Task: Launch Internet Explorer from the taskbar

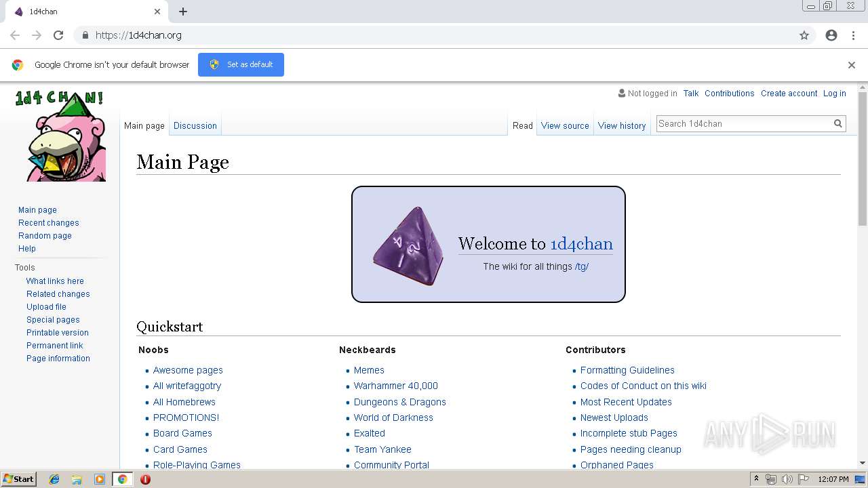Action: point(54,479)
